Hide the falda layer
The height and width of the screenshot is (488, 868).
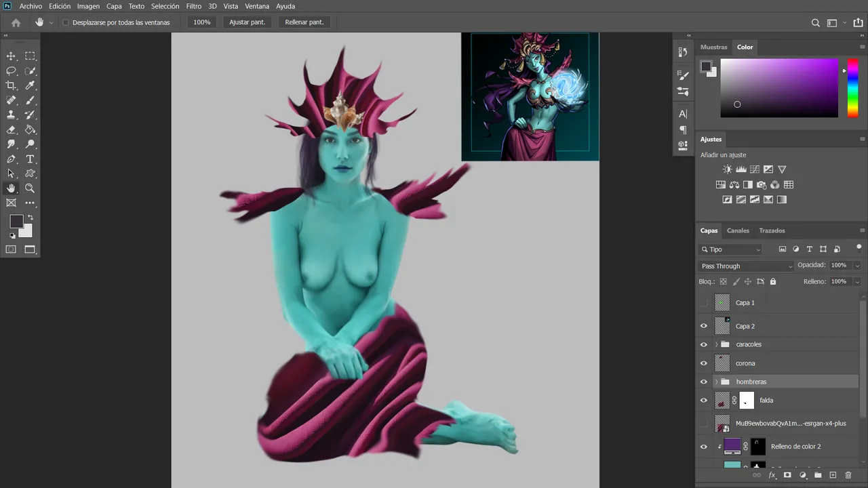tap(703, 401)
